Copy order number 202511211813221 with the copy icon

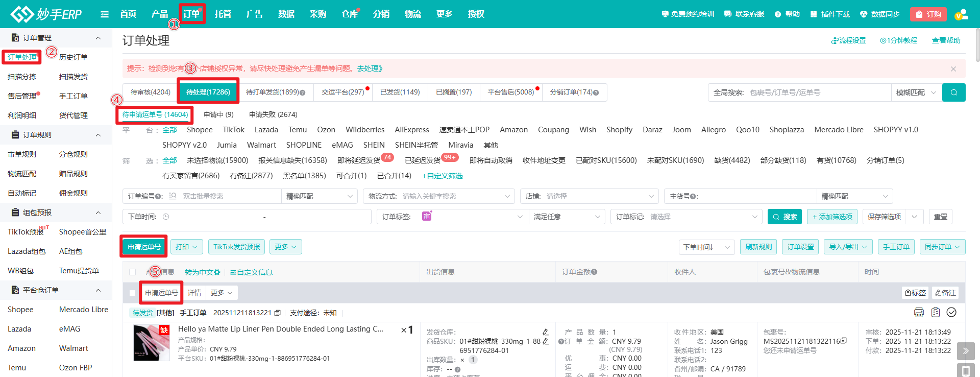click(x=278, y=313)
